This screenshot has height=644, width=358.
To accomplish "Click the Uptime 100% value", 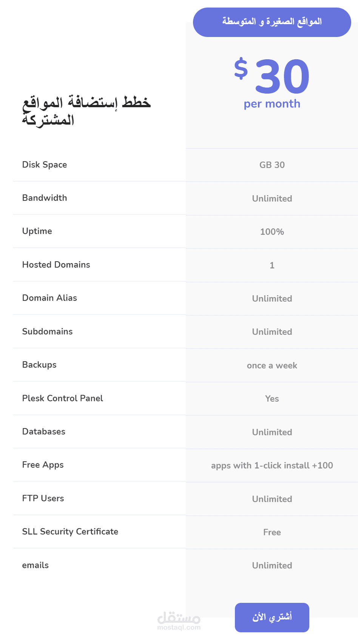I will click(272, 232).
